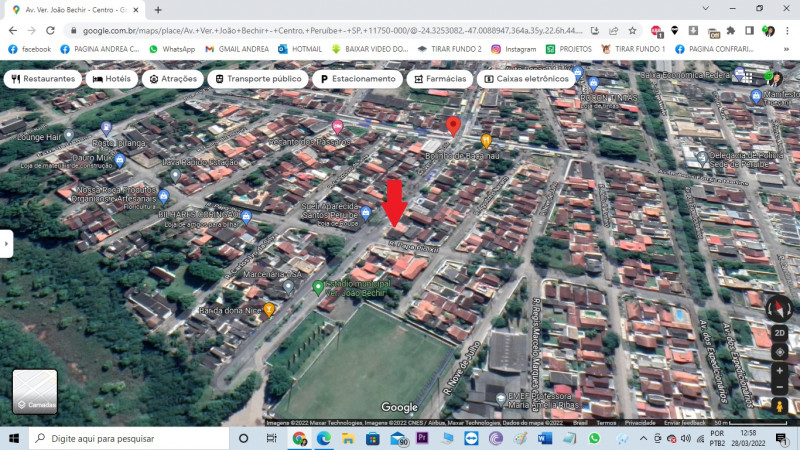Show Estacionamento locations
The width and height of the screenshot is (800, 450).
[358, 79]
